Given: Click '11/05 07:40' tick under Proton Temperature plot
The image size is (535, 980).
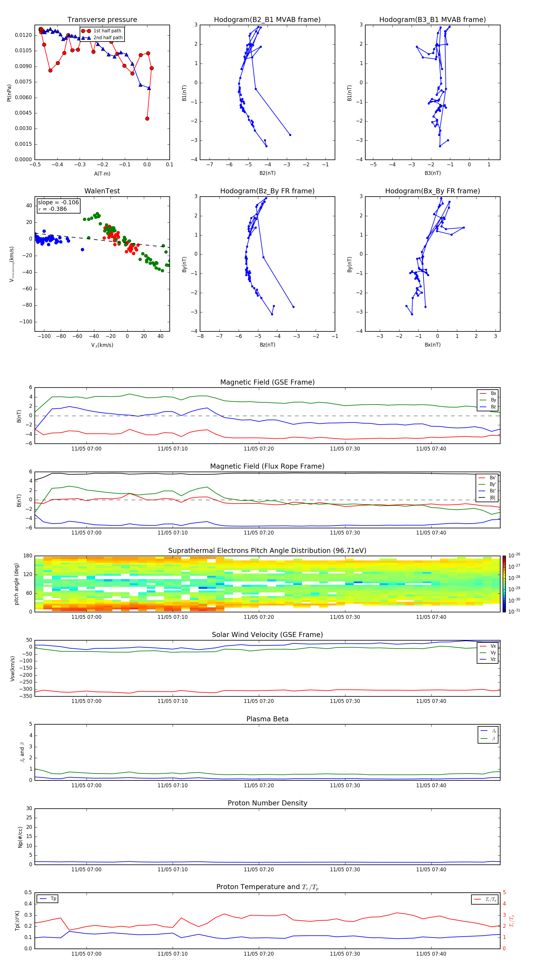Looking at the screenshot, I should click(431, 954).
